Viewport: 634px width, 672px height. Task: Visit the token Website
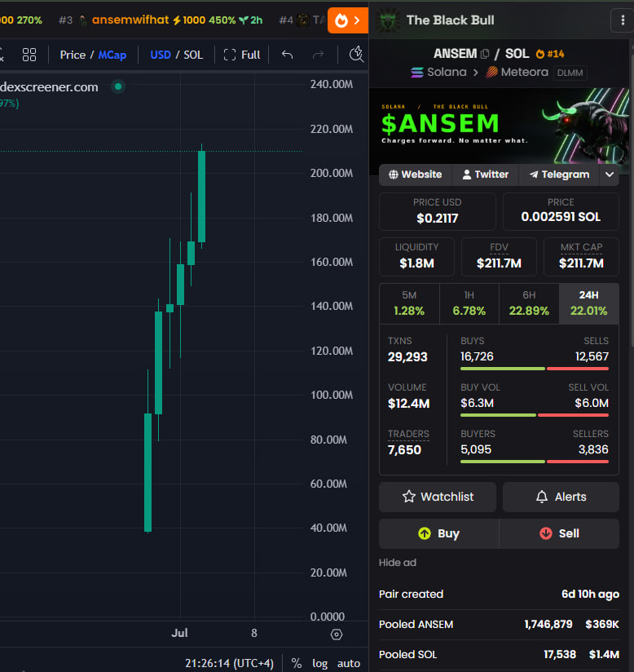pyautogui.click(x=415, y=175)
